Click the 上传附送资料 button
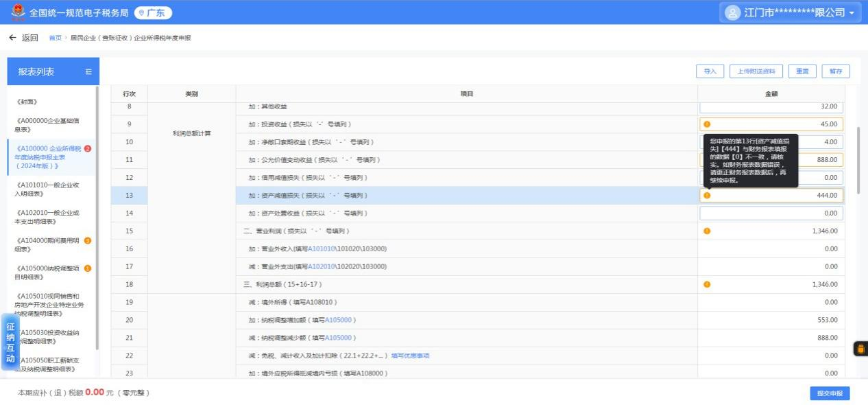This screenshot has width=868, height=405. (756, 71)
